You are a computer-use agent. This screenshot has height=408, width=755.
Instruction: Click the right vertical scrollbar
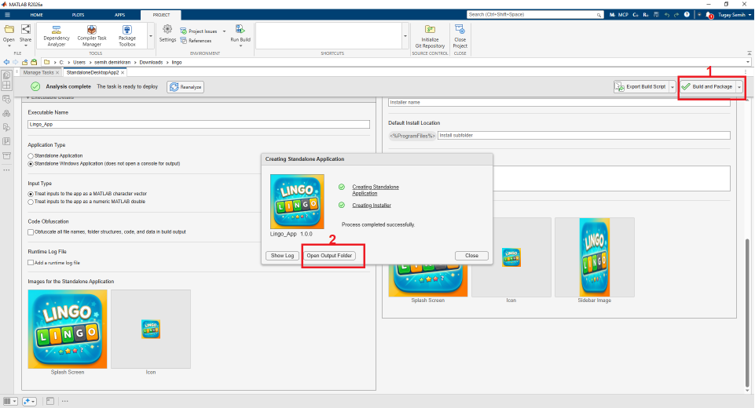coord(747,311)
